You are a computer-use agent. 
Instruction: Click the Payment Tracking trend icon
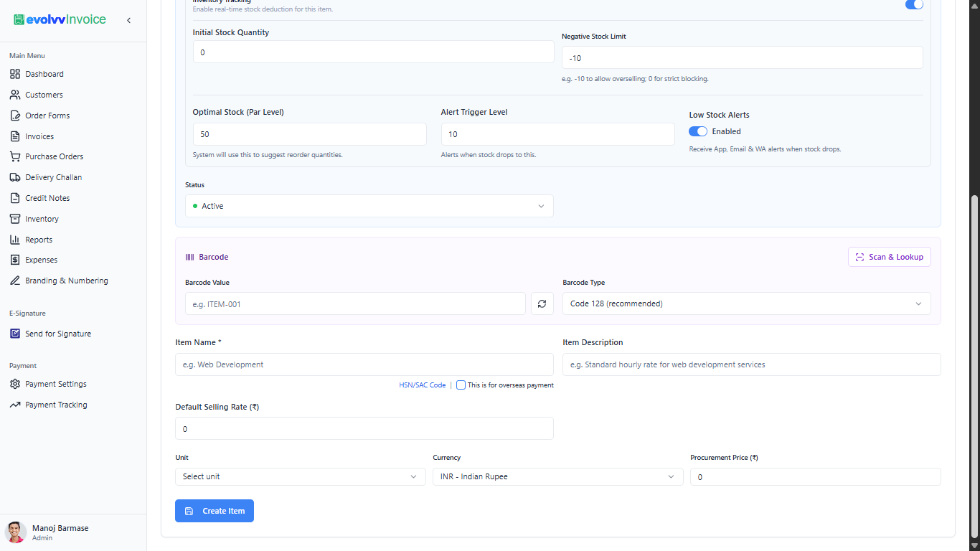coord(15,405)
